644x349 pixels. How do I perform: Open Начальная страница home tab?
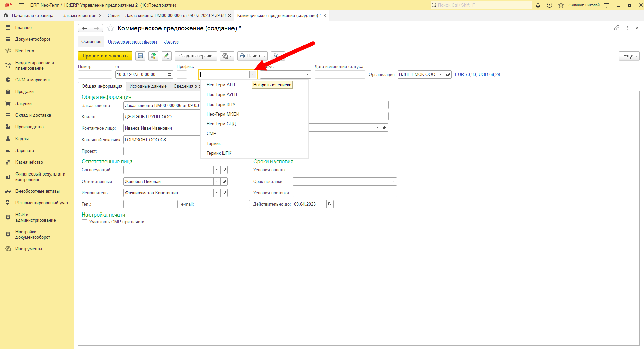click(30, 16)
